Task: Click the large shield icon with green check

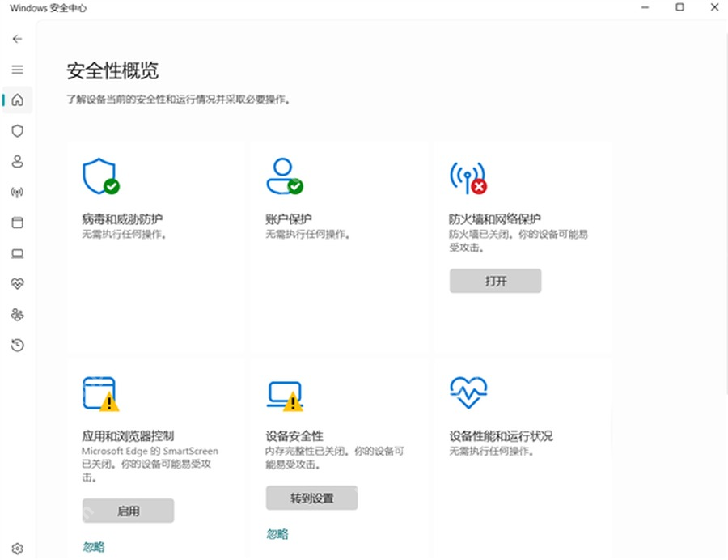Action: click(101, 176)
